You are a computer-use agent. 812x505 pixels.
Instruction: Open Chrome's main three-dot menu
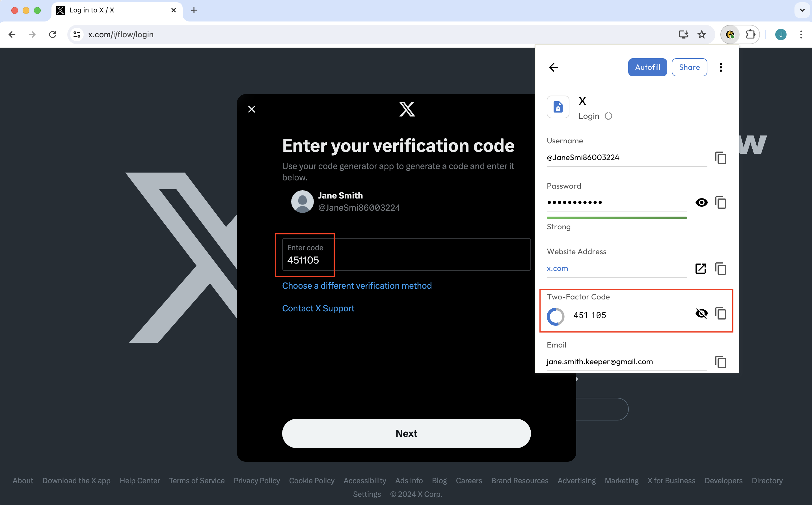click(801, 34)
